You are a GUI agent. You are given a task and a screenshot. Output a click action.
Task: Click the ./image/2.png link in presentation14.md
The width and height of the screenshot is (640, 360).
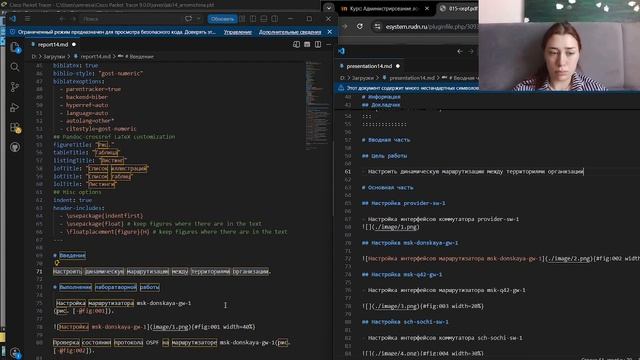pos(569,259)
